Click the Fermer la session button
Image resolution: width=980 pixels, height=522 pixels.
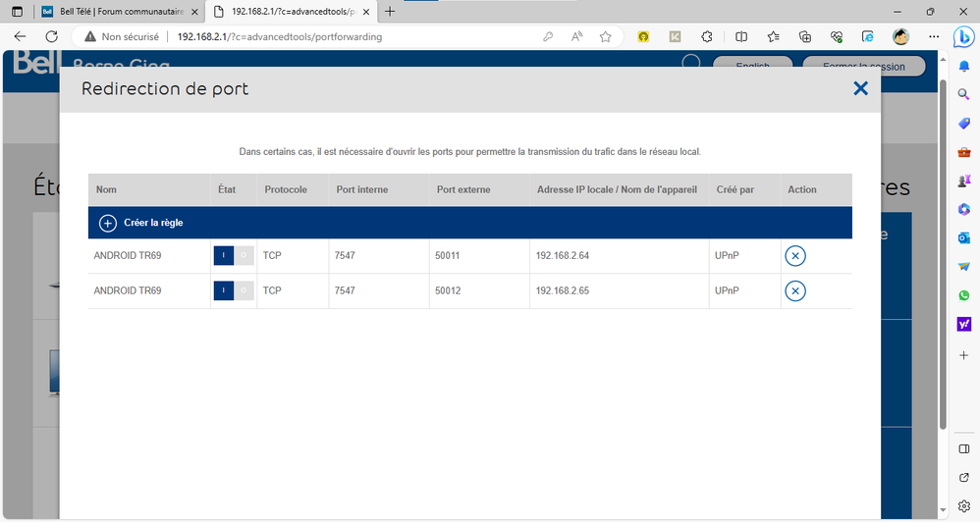click(863, 66)
